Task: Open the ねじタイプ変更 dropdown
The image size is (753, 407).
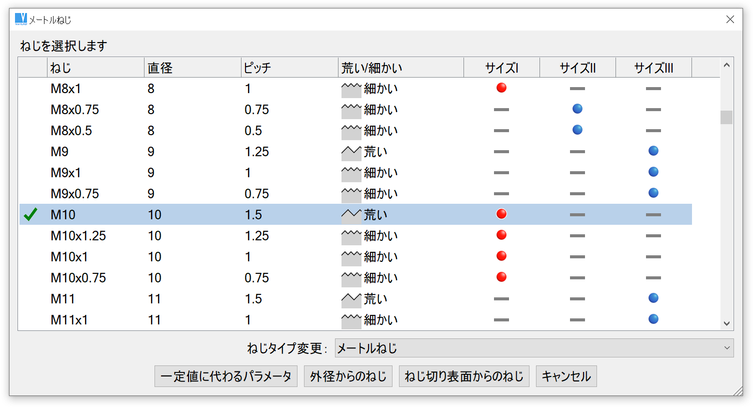Action: click(533, 348)
